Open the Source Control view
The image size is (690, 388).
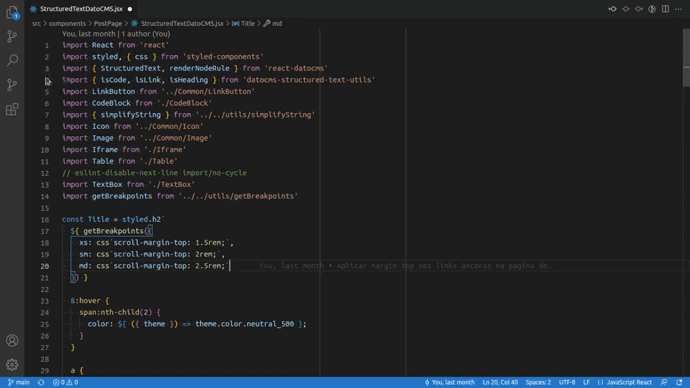click(12, 36)
